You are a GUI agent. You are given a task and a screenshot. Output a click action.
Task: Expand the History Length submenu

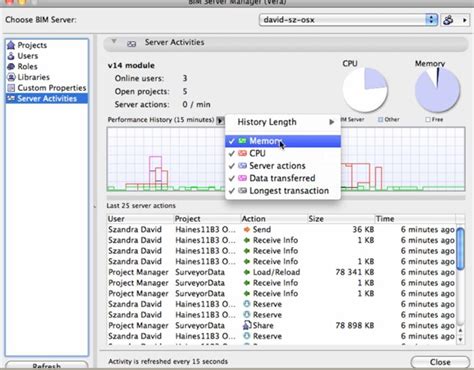pos(283,122)
